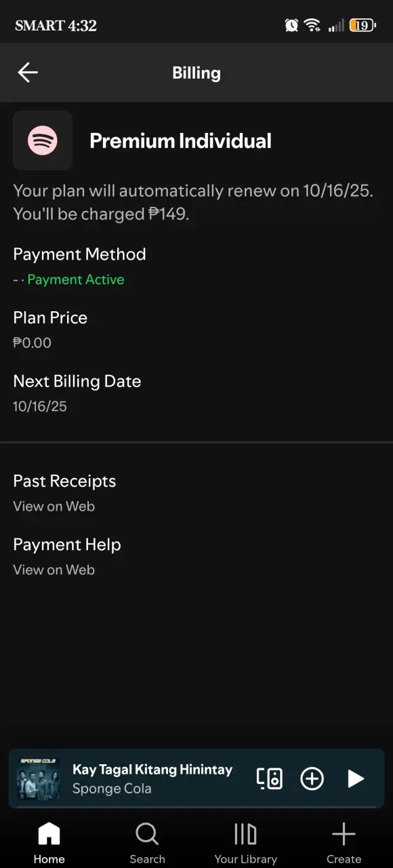Screen dimensions: 393x868
Task: Tap the Premium Individual plan title
Action: pyautogui.click(x=180, y=140)
